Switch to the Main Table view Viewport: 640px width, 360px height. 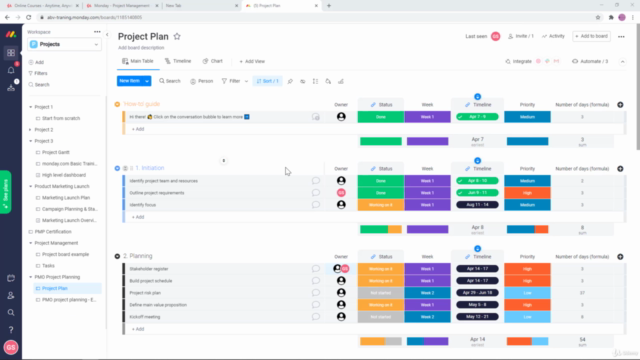[138, 61]
